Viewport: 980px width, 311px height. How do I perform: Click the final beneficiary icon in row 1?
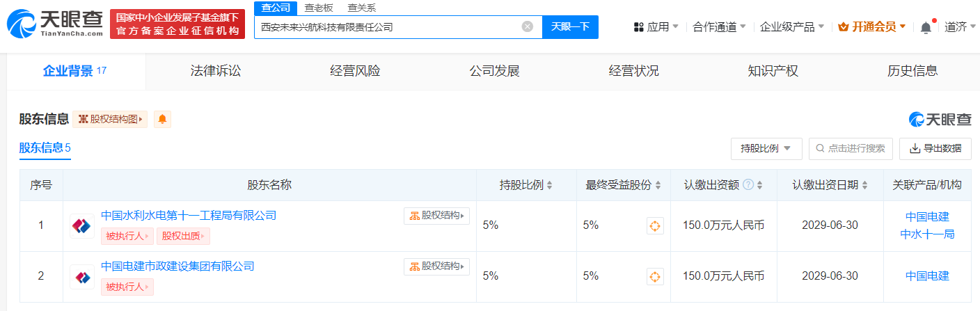pyautogui.click(x=655, y=225)
